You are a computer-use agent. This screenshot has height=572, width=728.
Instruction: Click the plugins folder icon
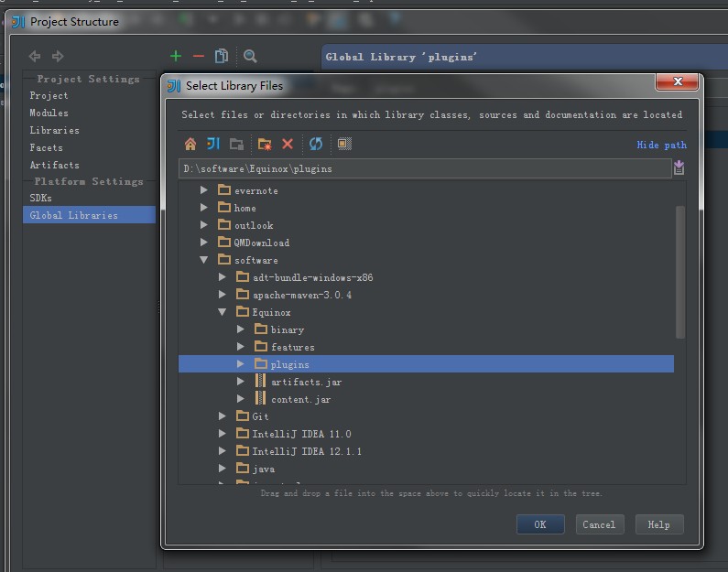(x=261, y=363)
